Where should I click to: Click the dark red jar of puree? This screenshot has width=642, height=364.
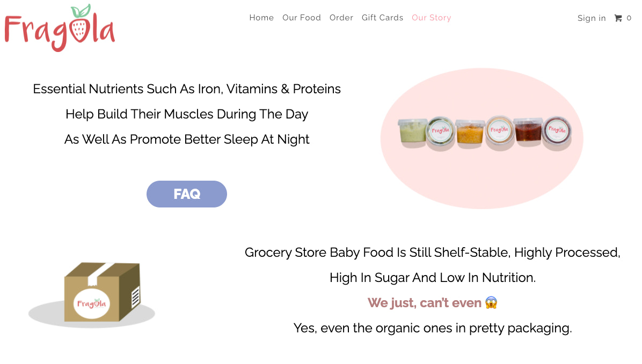[x=528, y=131]
